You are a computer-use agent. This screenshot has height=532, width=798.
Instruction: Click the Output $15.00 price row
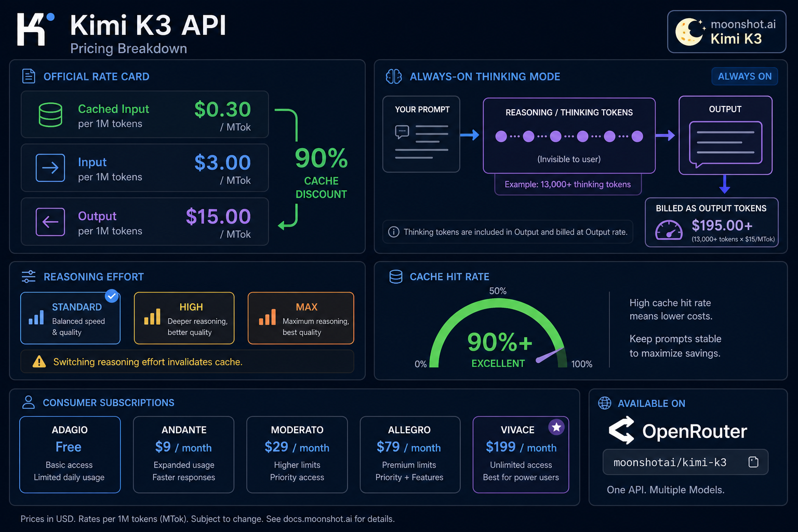[145, 222]
